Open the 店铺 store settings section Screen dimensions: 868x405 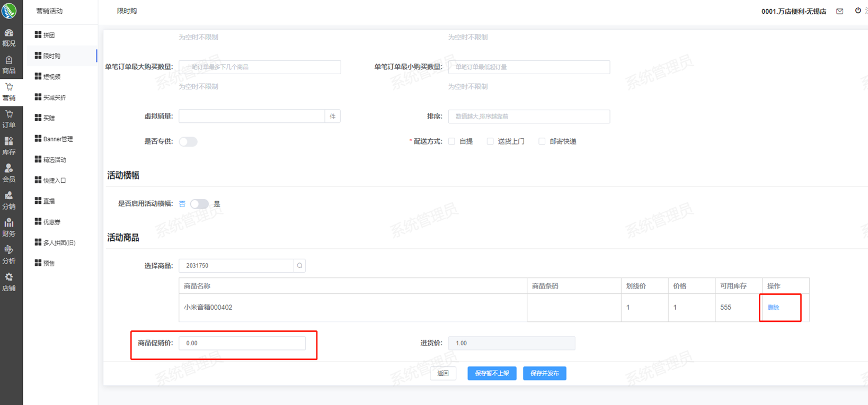click(9, 283)
